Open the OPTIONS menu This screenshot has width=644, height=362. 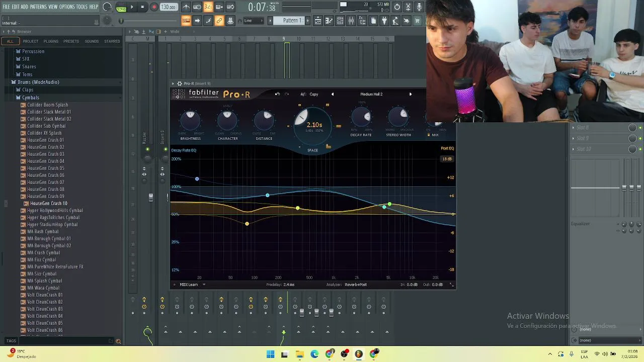pyautogui.click(x=67, y=7)
